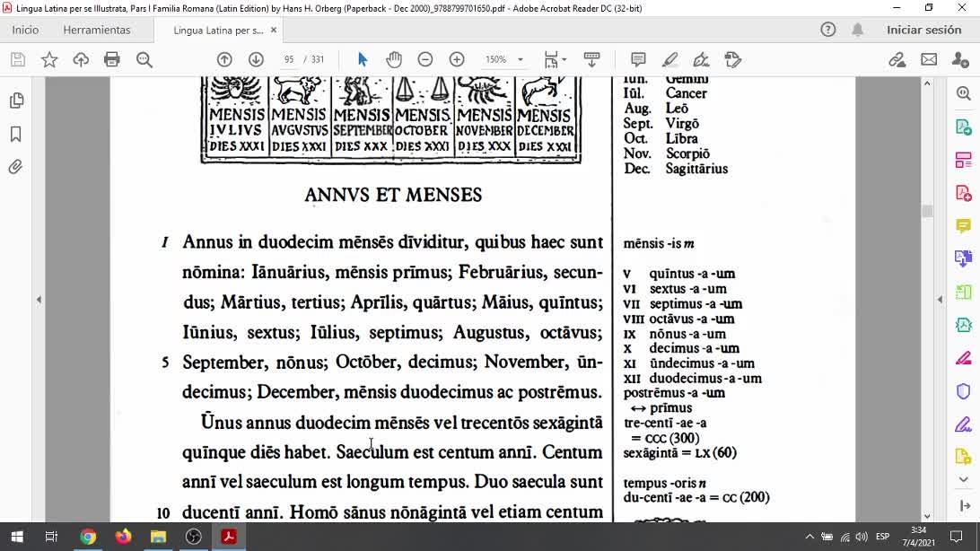
Task: Expand more tools chevron in right pane
Action: (964, 480)
